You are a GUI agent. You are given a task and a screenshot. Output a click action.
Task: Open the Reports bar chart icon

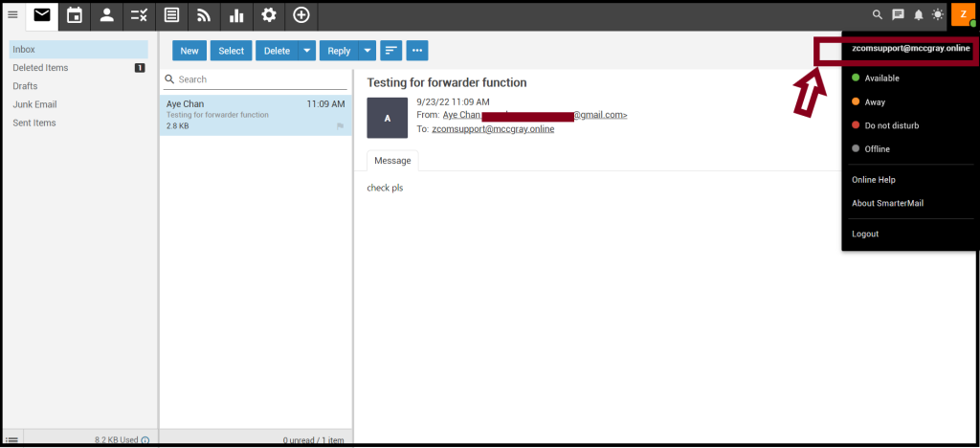point(237,15)
